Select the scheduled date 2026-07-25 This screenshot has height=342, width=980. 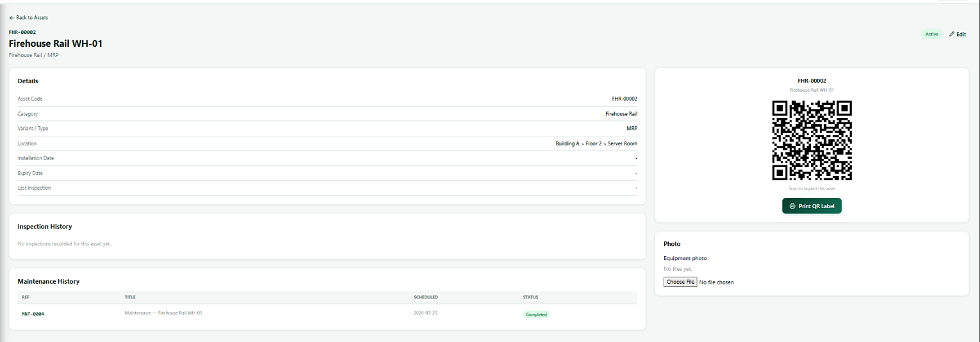(425, 313)
